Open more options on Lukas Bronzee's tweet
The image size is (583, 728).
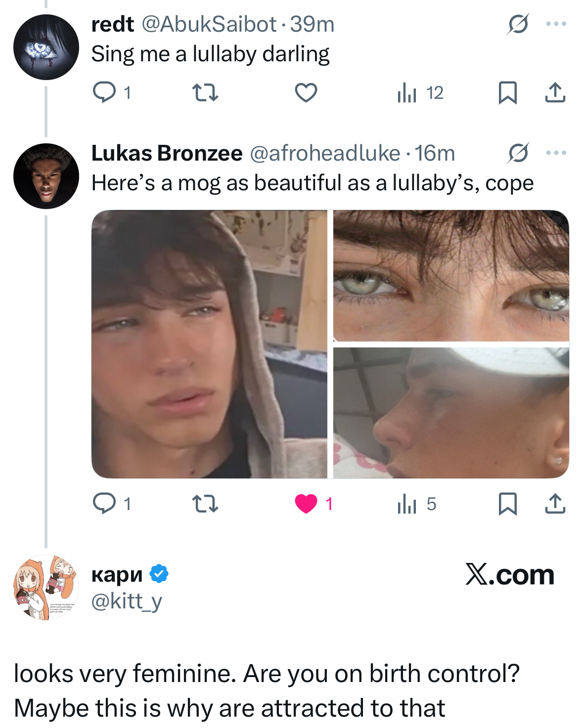tap(556, 153)
